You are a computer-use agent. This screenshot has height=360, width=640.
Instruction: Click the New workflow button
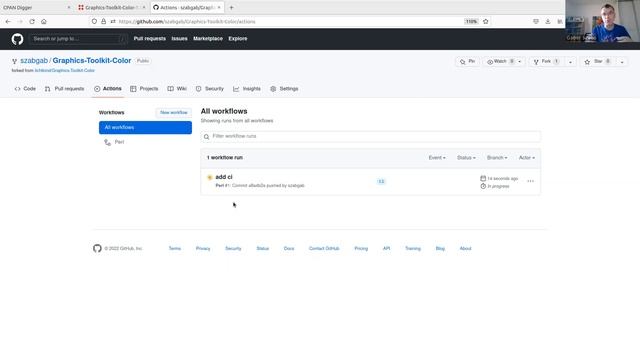[173, 112]
